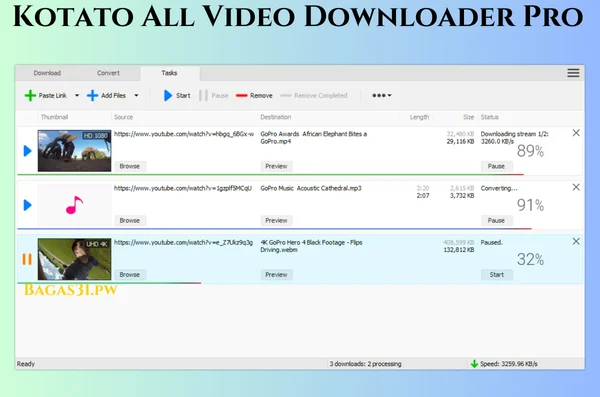This screenshot has width=600, height=397.
Task: Start the paused 32% task
Action: [x=496, y=274]
